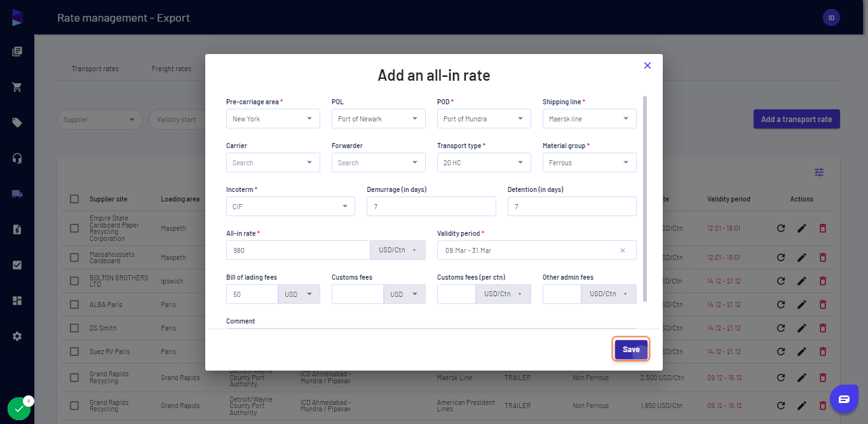Open the Shipping line dropdown
Image resolution: width=868 pixels, height=424 pixels.
(590, 119)
